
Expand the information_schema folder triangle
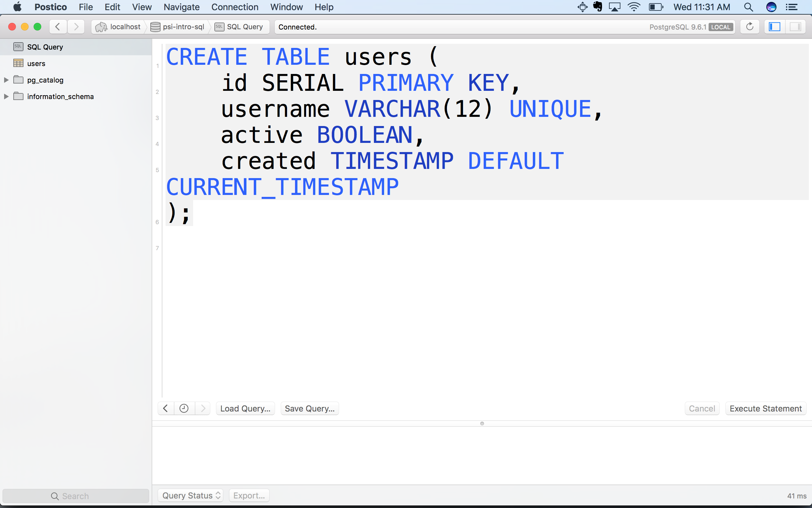pyautogui.click(x=6, y=97)
